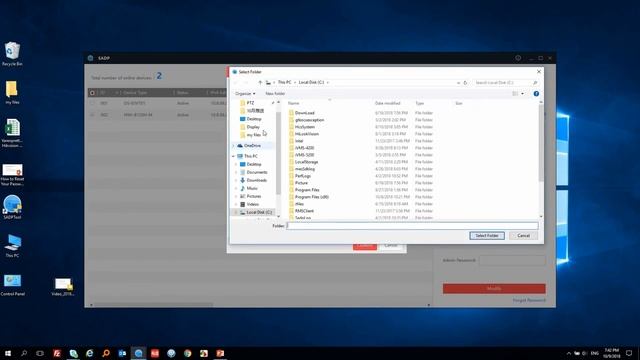Click the Forgot Password link in SADP
The width and height of the screenshot is (640, 360).
click(x=529, y=300)
